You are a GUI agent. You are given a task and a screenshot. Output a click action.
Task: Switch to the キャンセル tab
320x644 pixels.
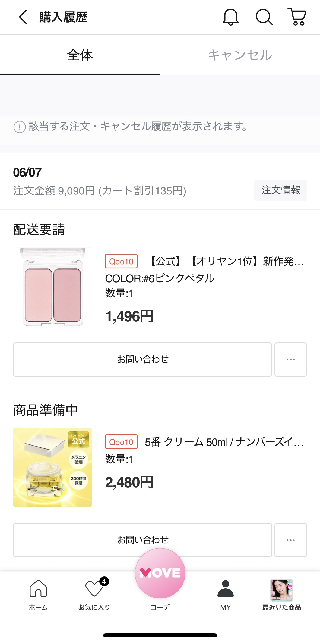(240, 55)
